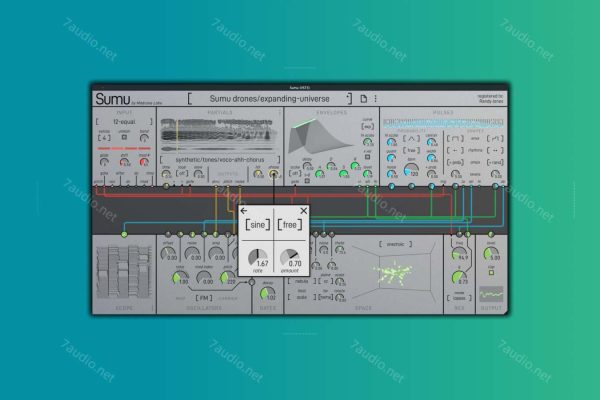The image size is (600, 400).
Task: Open the 12-equal tuning selector in Input
Action: pos(124,122)
